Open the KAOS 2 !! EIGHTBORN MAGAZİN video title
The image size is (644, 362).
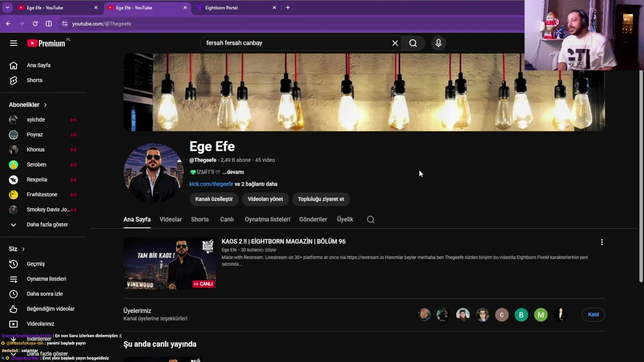(x=283, y=241)
